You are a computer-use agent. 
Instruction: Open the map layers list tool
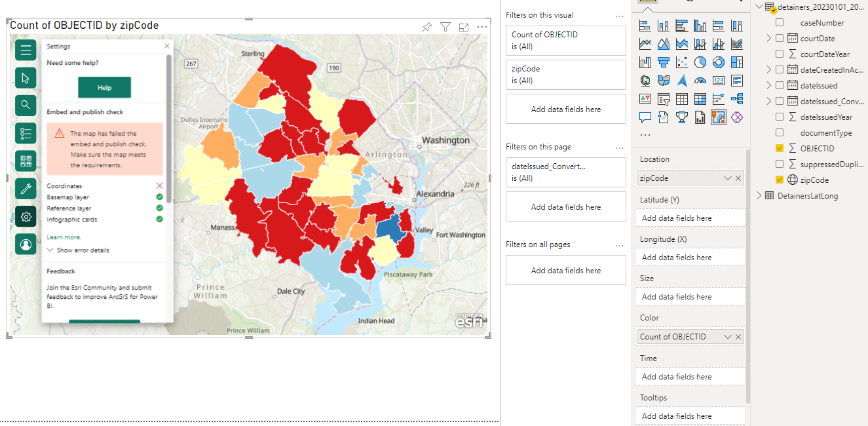[26, 133]
